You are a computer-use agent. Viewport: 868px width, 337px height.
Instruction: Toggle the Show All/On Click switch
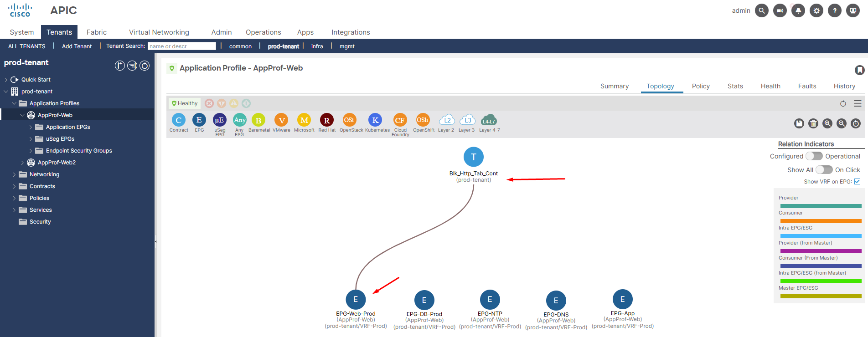pyautogui.click(x=824, y=170)
